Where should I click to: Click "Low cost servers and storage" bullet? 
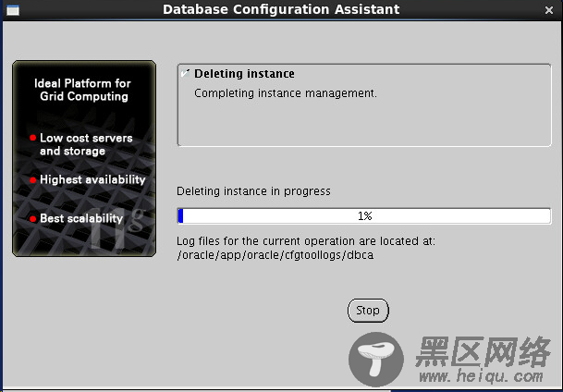click(86, 144)
